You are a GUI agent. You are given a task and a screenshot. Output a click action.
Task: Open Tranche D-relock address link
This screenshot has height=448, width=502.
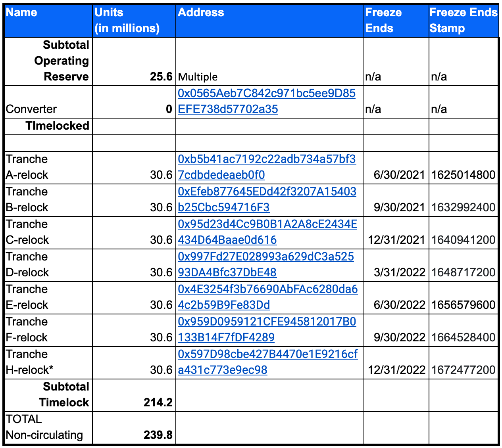point(266,264)
